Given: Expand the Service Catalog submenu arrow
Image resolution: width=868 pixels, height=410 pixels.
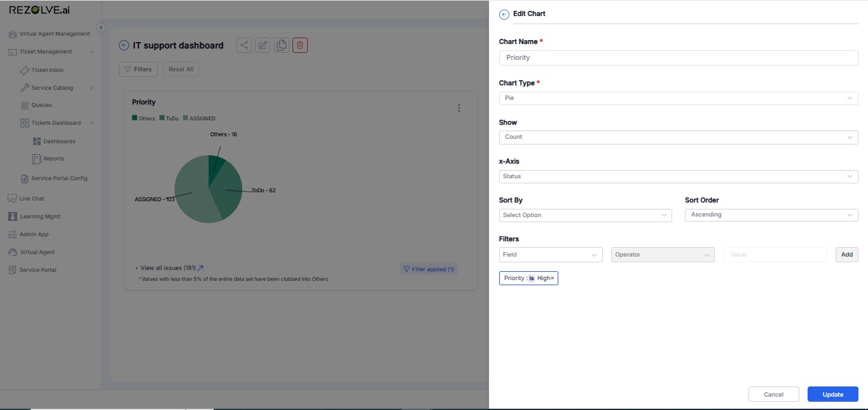Looking at the screenshot, I should [x=91, y=88].
